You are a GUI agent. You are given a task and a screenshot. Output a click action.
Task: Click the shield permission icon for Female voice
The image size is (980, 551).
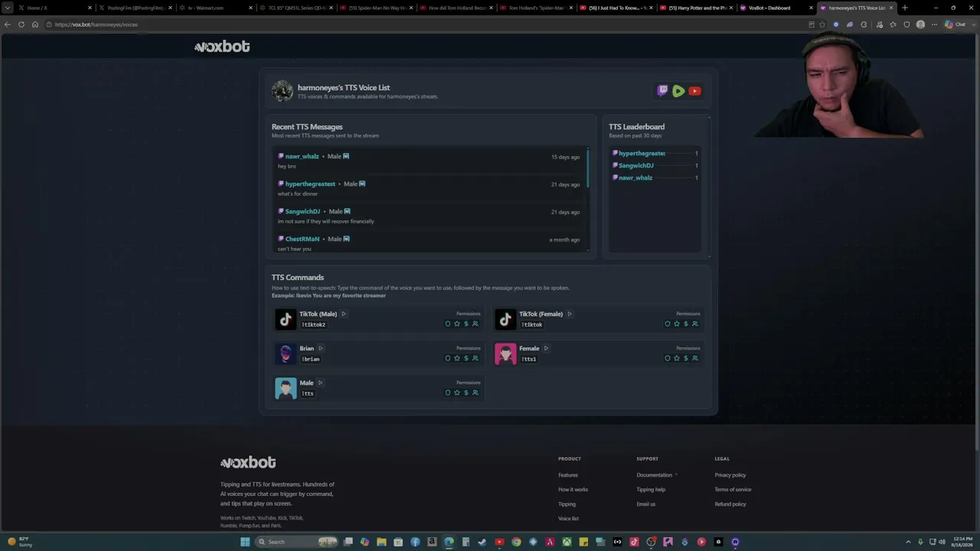point(668,358)
